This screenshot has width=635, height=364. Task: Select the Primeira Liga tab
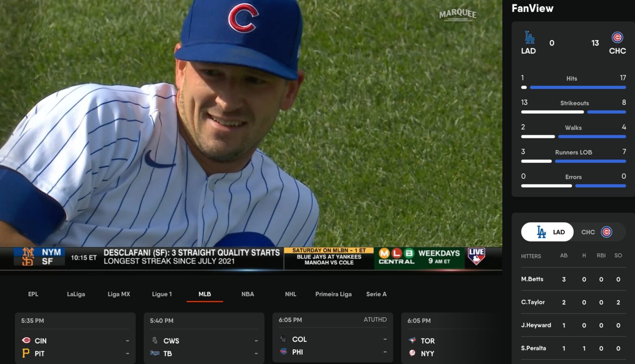point(333,294)
